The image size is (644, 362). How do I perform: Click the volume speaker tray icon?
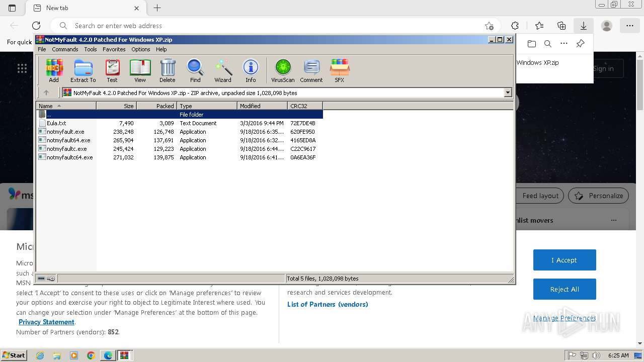pyautogui.click(x=596, y=355)
